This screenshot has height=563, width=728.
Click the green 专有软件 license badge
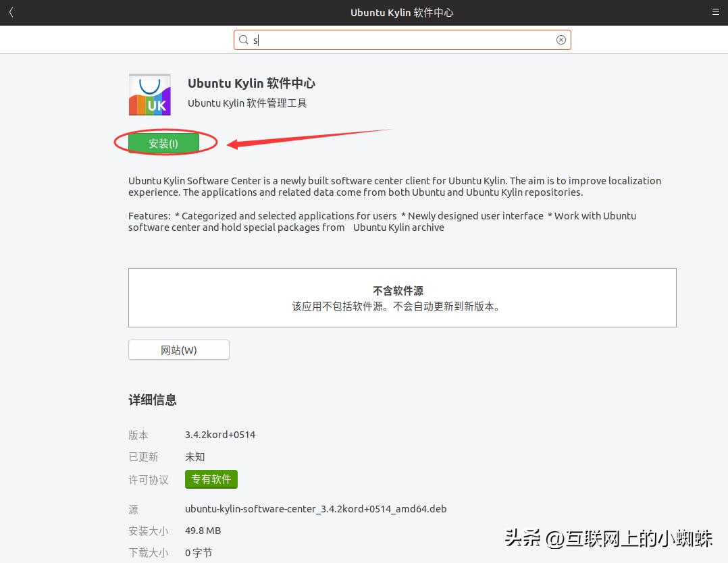[x=211, y=479]
